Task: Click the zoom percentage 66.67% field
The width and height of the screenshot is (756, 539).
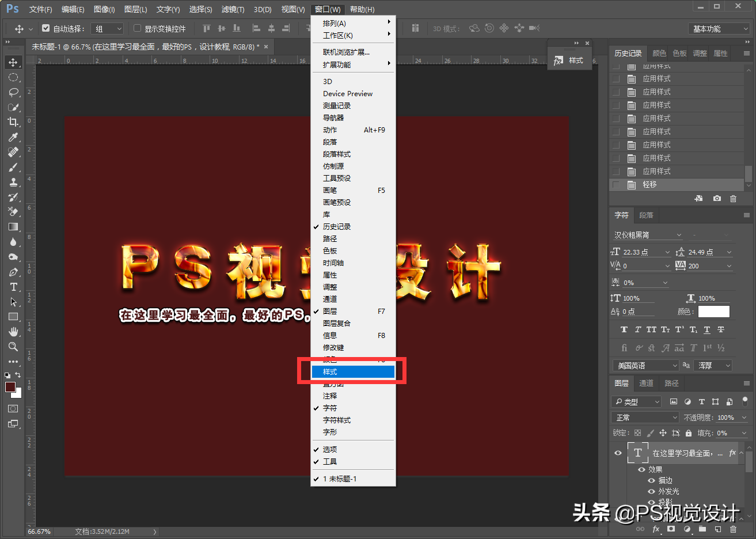Action: (39, 532)
